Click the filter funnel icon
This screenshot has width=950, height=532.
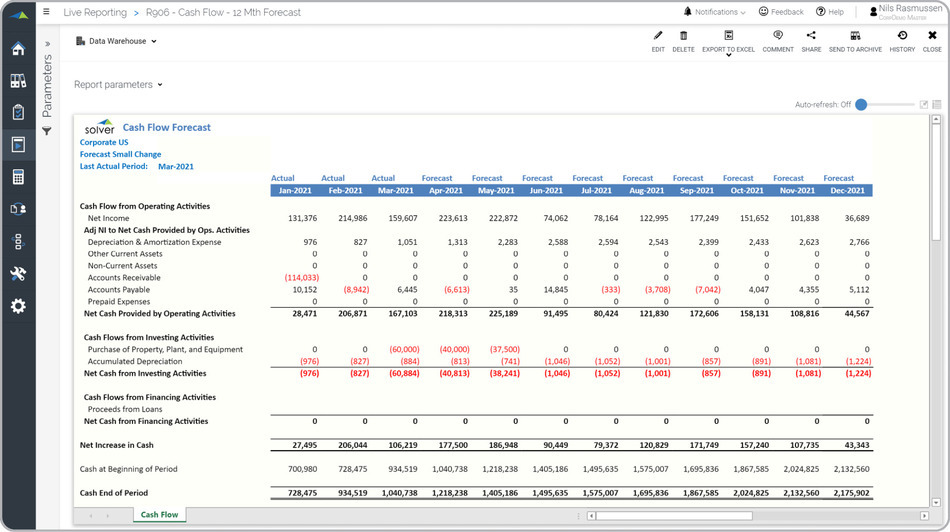click(47, 132)
